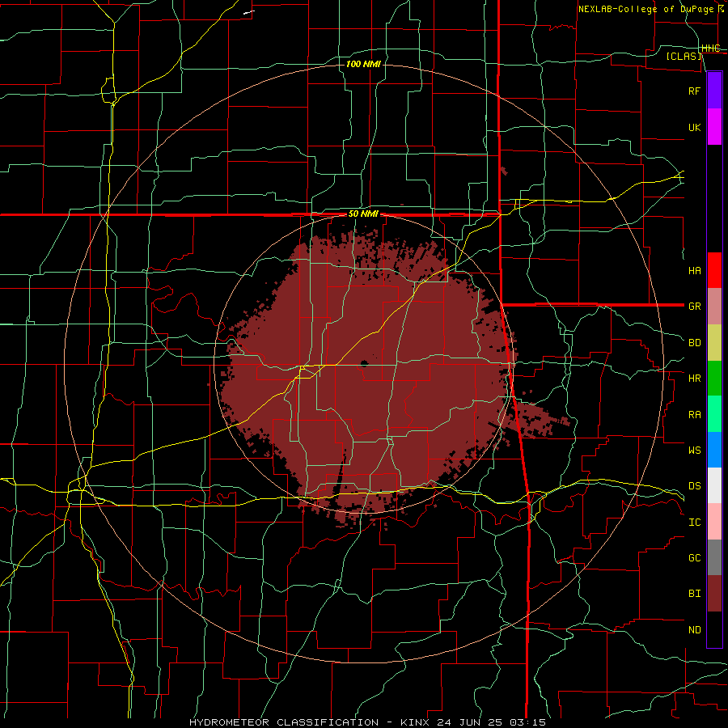Click the RA light green legend swatch
This screenshot has width=728, height=728.
tap(714, 414)
